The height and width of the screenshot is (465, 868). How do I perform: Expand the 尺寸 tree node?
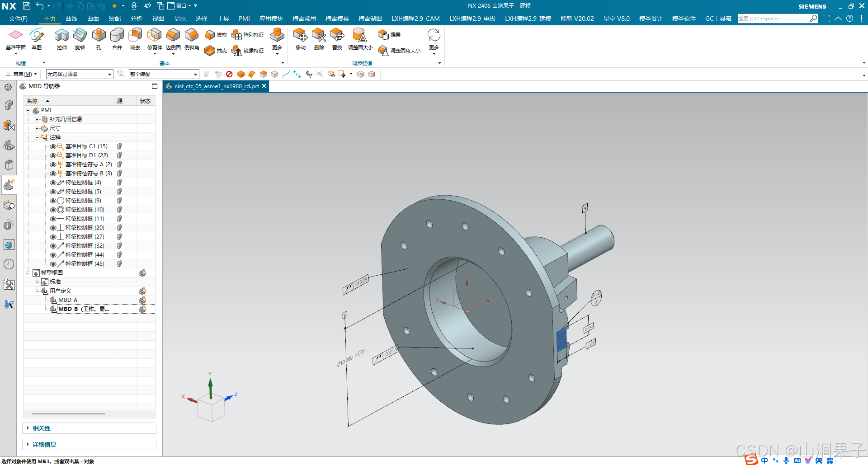[37, 128]
